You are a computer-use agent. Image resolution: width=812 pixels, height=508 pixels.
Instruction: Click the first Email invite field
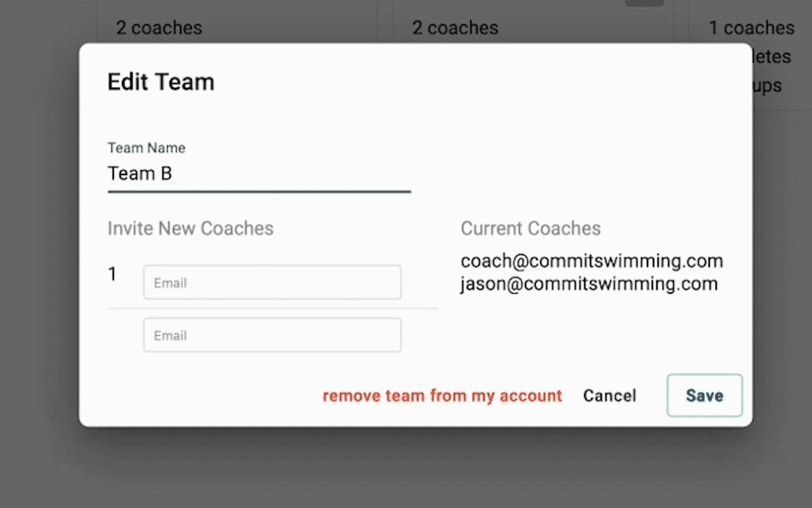click(x=272, y=282)
